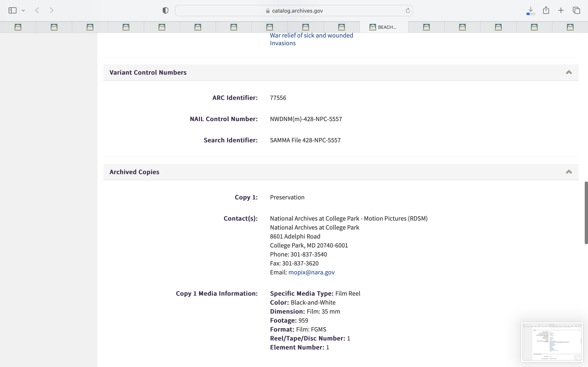Go forward with the forward arrow
588x367 pixels.
coord(51,10)
